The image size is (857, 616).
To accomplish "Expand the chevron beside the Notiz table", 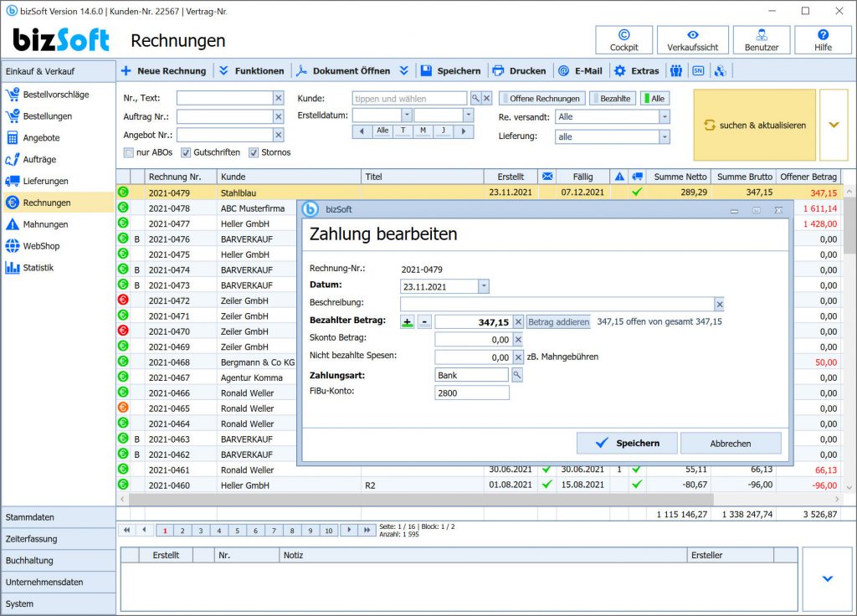I will pyautogui.click(x=828, y=579).
